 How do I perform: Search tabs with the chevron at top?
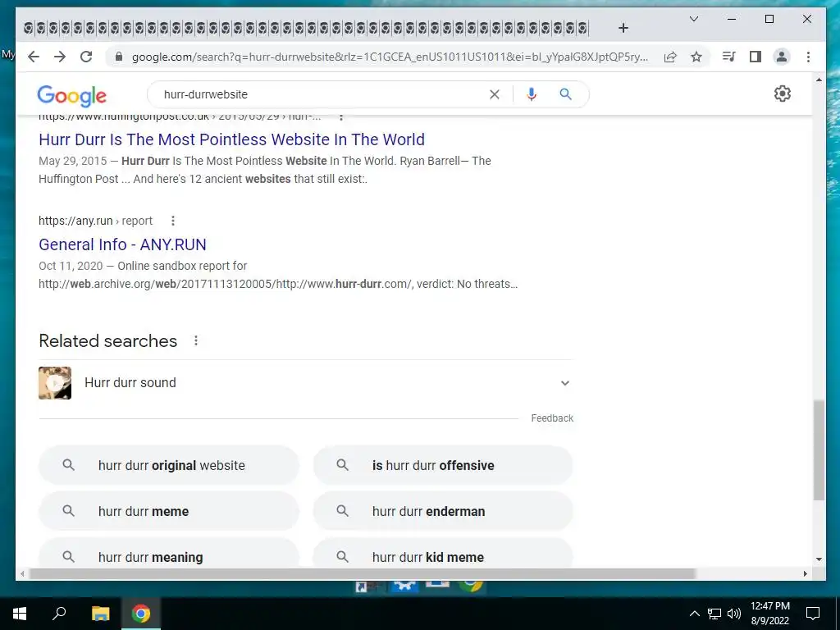[x=694, y=20]
